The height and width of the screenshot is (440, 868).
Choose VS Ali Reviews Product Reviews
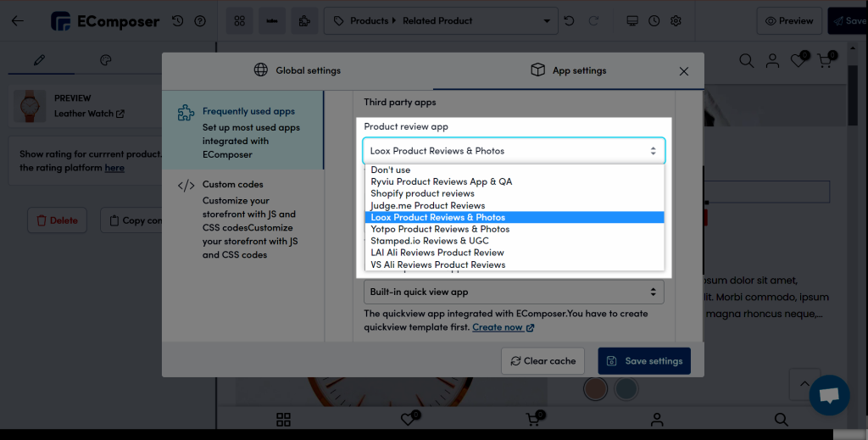(x=515, y=265)
